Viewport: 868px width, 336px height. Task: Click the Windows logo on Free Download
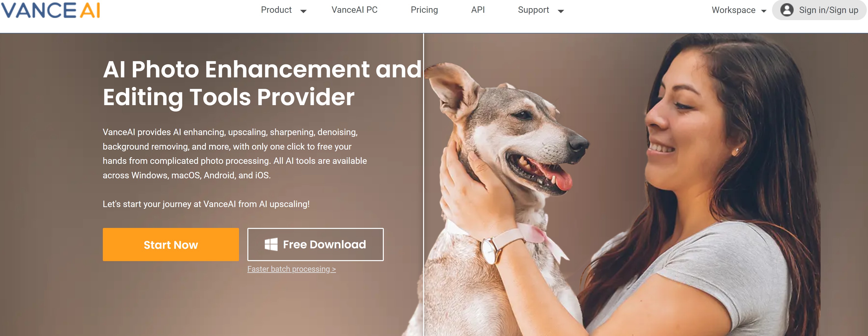[271, 244]
